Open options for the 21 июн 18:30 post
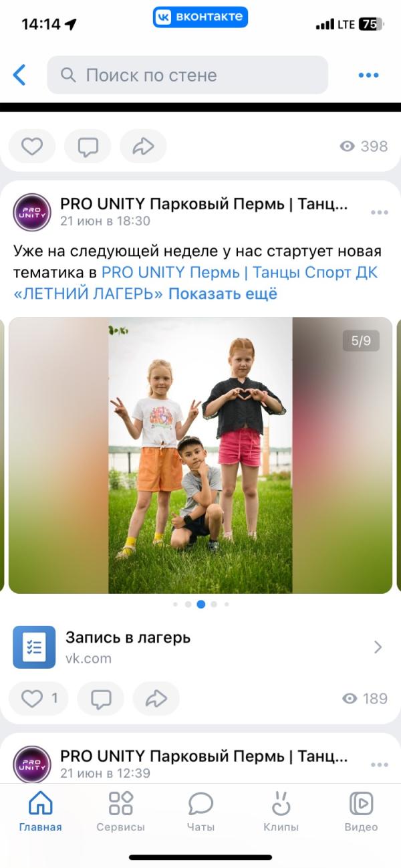 click(379, 213)
